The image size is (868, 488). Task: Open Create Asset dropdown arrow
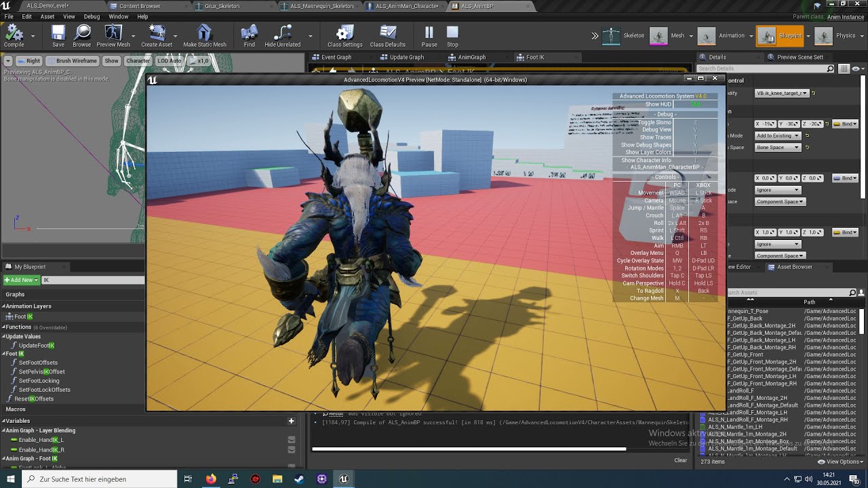click(176, 36)
